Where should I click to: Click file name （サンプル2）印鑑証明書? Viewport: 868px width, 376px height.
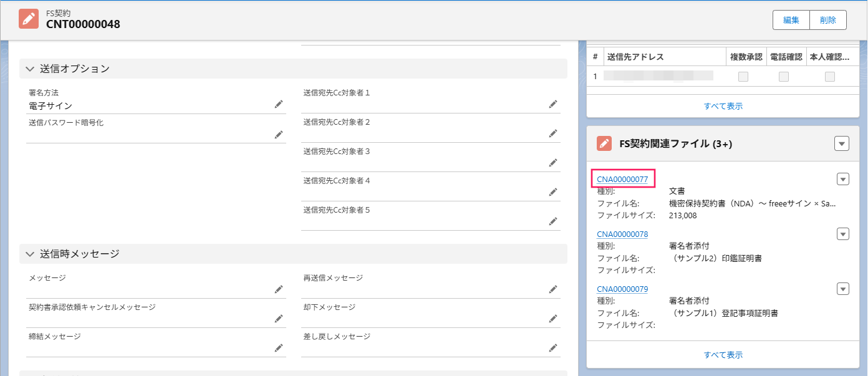point(715,258)
